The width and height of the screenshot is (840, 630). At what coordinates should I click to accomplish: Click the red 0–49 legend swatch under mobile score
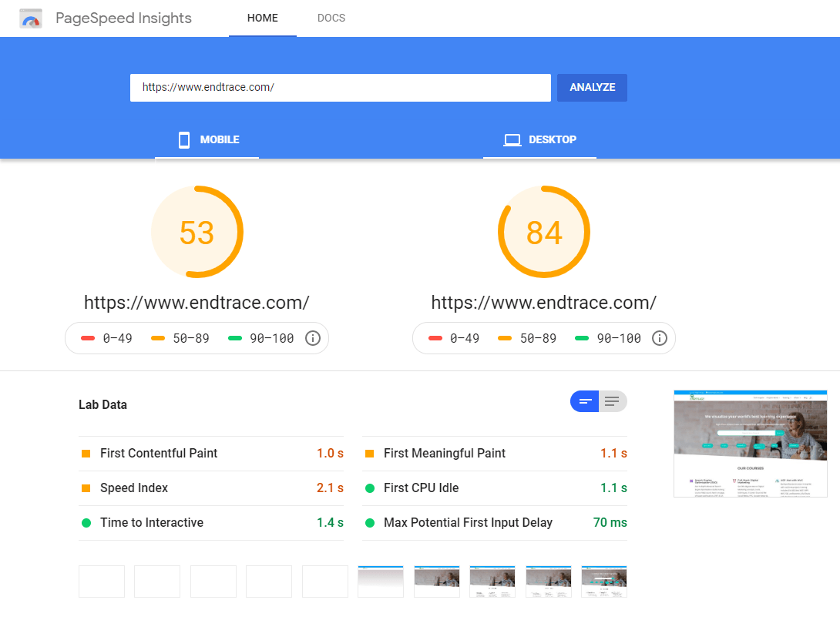88,338
